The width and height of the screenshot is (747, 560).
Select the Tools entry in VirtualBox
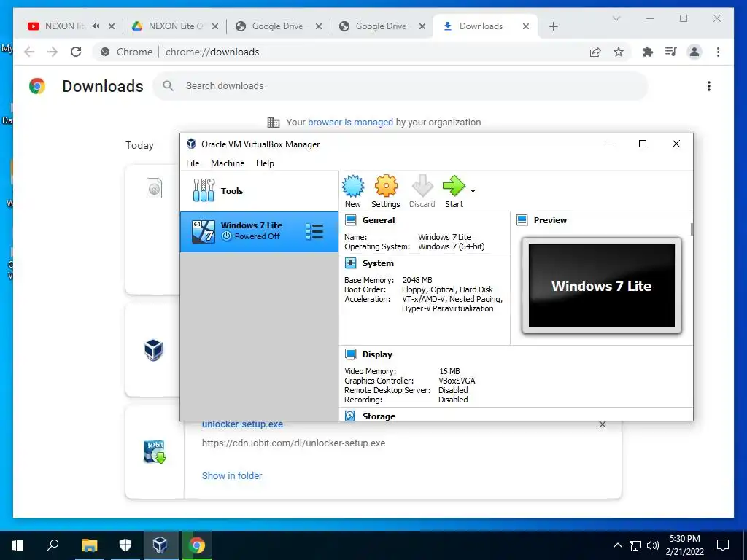point(259,191)
